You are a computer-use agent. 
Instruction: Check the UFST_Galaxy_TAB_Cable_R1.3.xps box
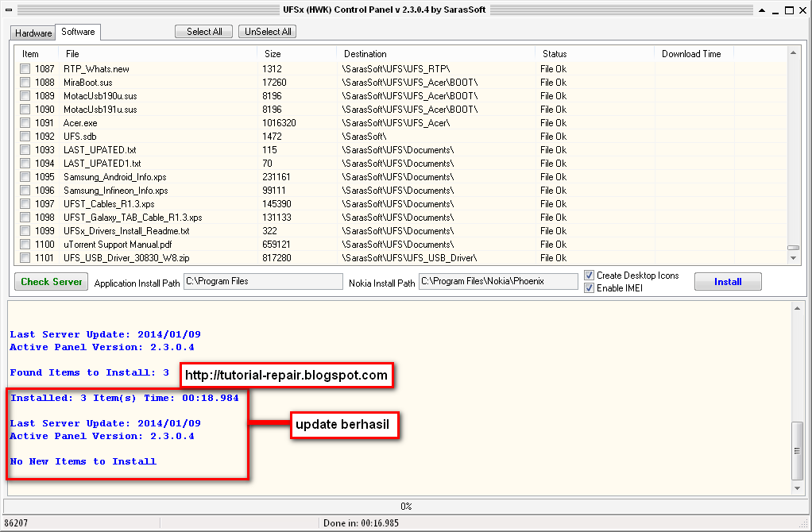25,218
